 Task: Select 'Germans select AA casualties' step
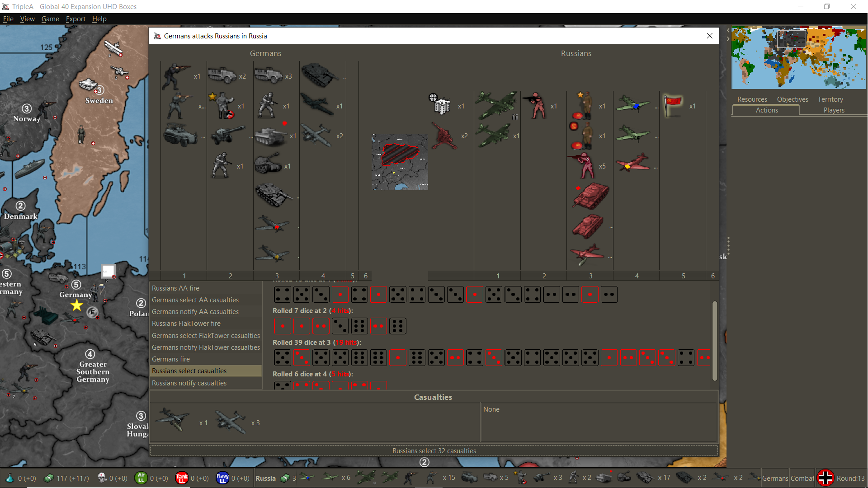click(x=206, y=300)
